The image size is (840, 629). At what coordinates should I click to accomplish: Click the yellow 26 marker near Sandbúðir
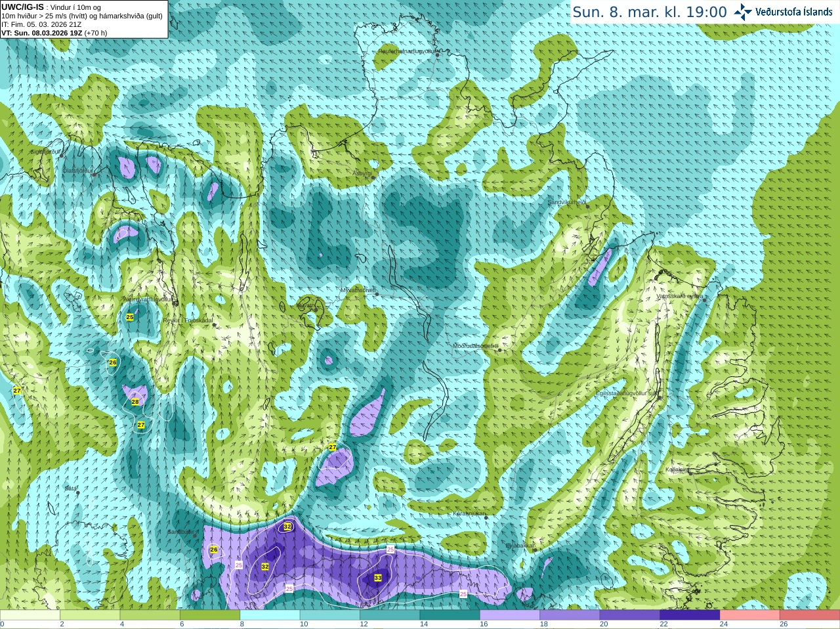coord(213,550)
